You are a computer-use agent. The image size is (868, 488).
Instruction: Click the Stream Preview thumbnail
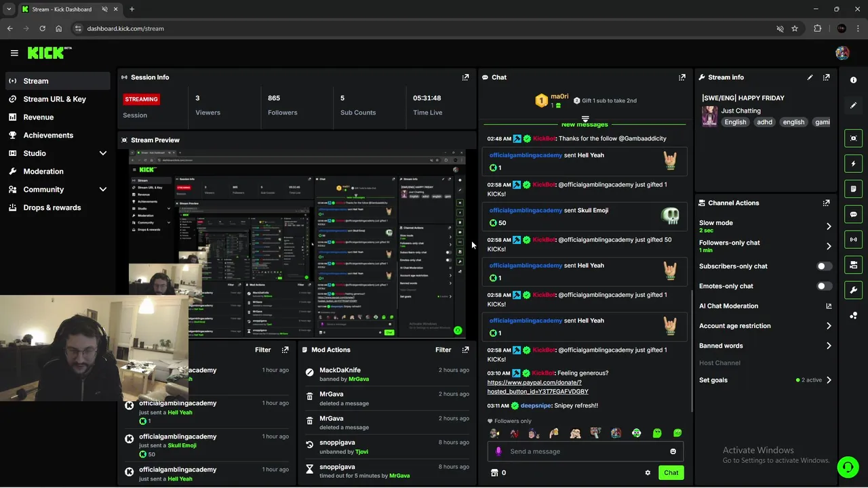coord(297,243)
